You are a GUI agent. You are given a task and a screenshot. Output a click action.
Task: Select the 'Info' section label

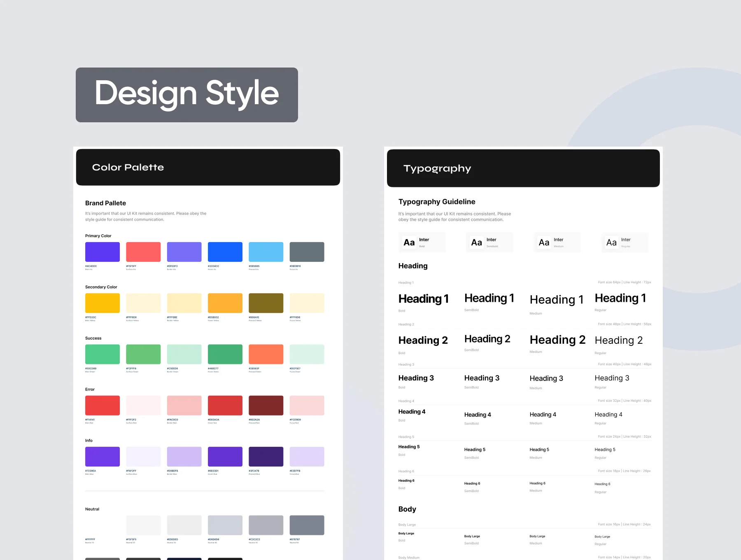click(89, 441)
